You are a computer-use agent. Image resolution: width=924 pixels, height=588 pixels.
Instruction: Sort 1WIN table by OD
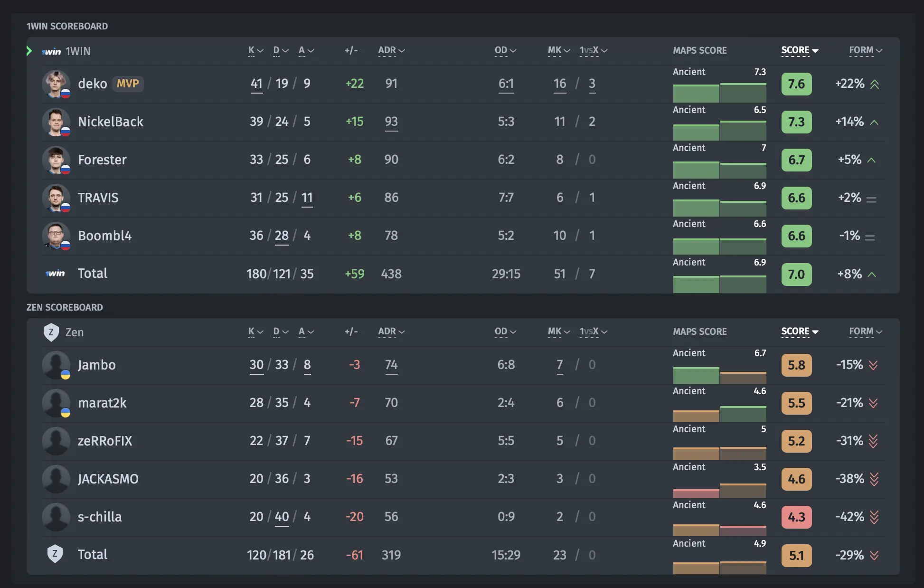[x=505, y=50]
